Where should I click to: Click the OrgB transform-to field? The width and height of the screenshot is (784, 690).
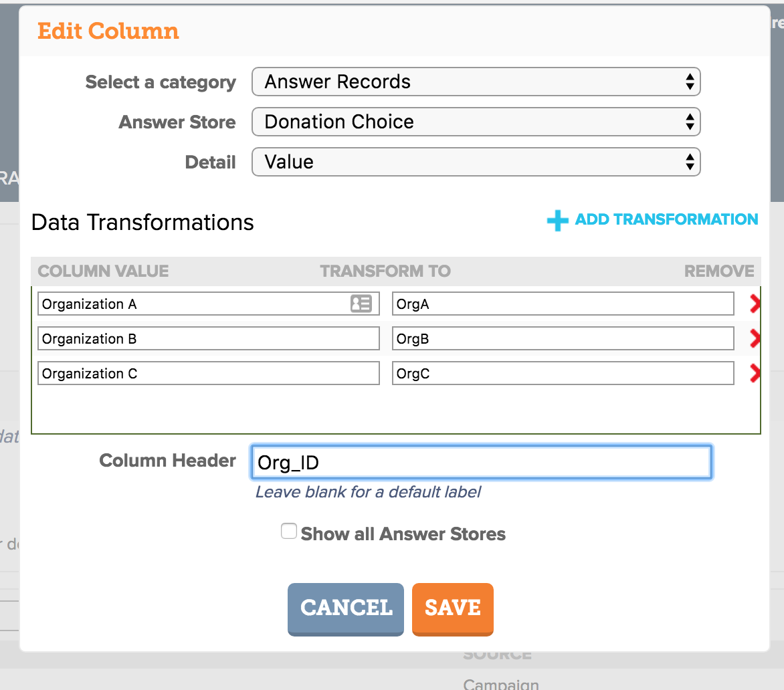(x=563, y=339)
